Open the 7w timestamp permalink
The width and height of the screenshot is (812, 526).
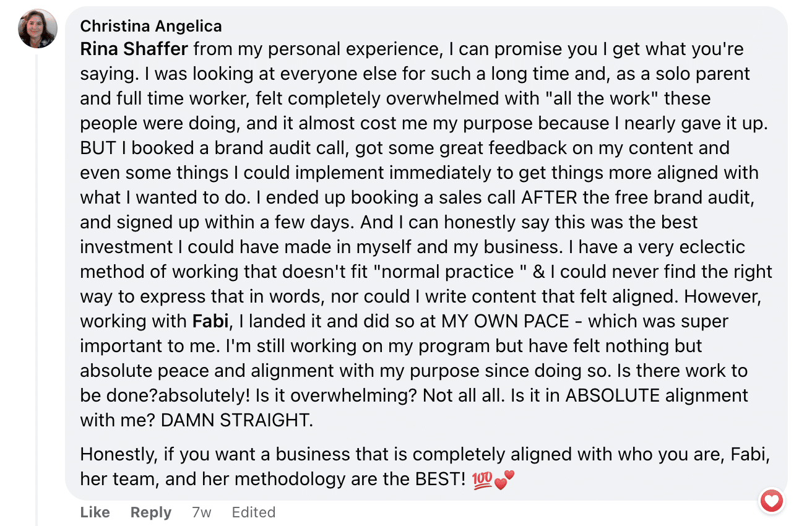[201, 512]
